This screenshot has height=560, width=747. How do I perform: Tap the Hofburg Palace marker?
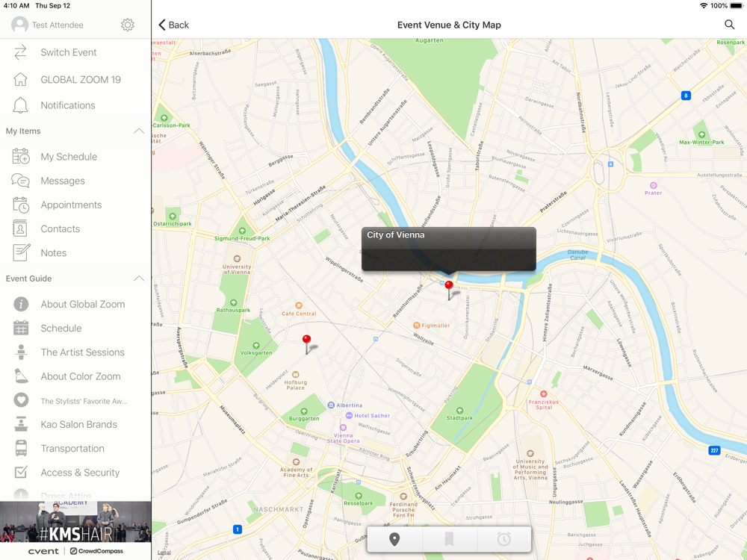click(x=295, y=381)
